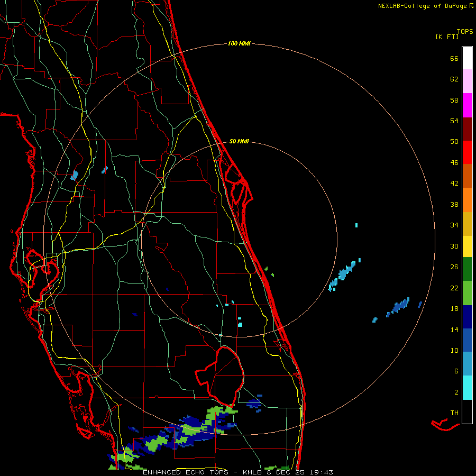Click the bright orange legend swatch

tap(467, 200)
